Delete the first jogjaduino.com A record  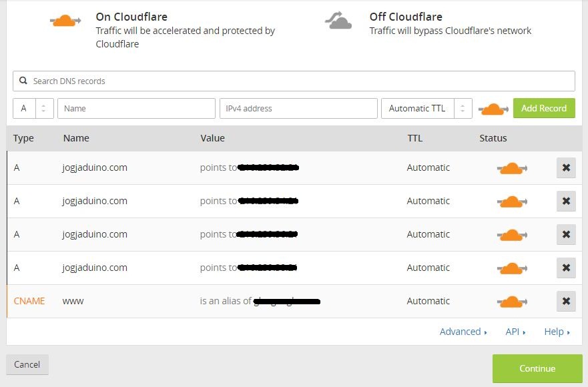coord(566,168)
